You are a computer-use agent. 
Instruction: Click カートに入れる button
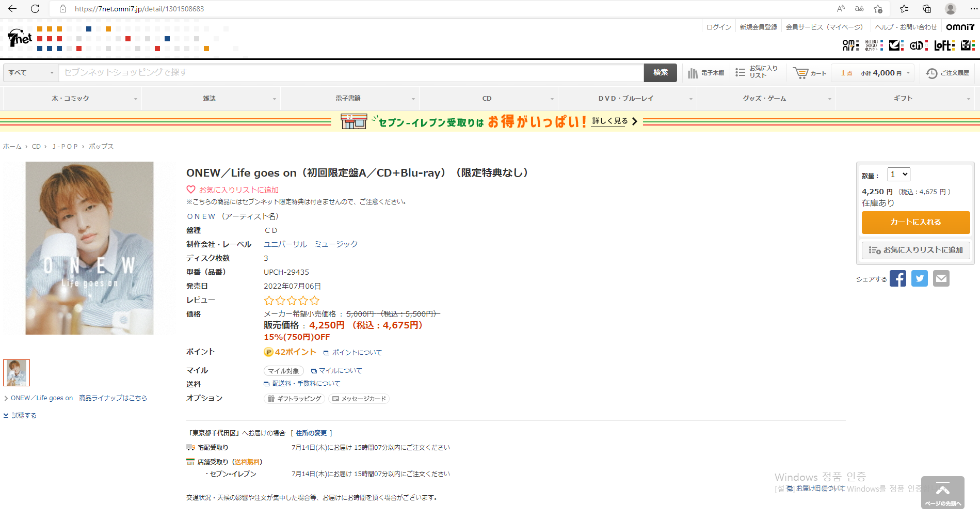[915, 222]
